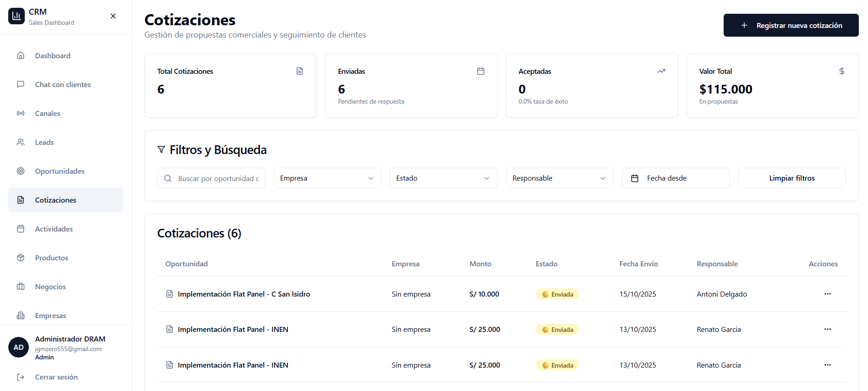The height and width of the screenshot is (391, 868).
Task: Open the Estado filter dropdown
Action: tap(443, 178)
